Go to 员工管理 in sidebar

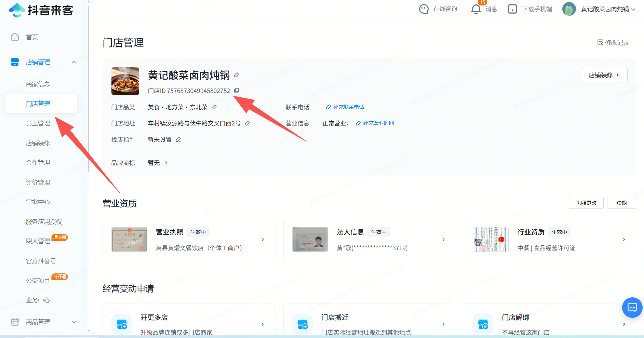click(x=38, y=123)
